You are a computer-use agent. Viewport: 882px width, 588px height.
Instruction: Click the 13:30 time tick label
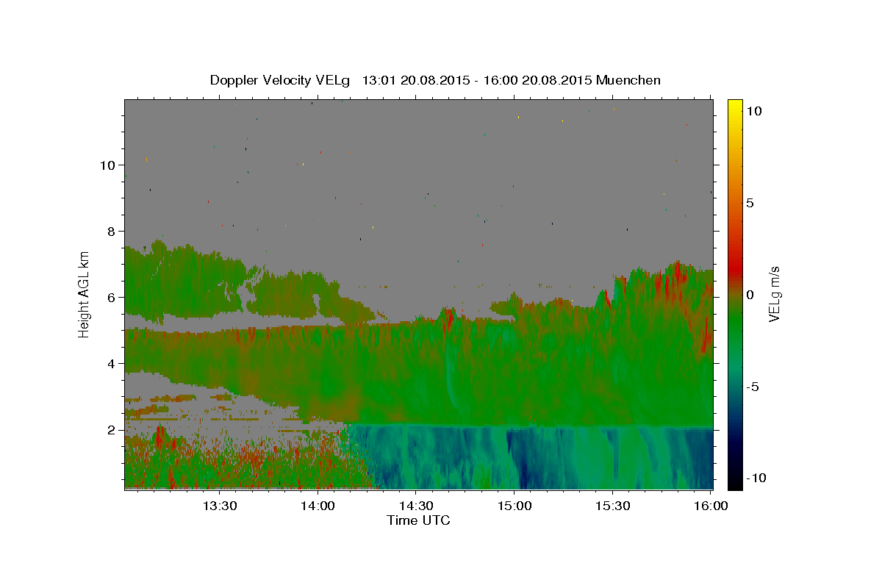pos(220,506)
